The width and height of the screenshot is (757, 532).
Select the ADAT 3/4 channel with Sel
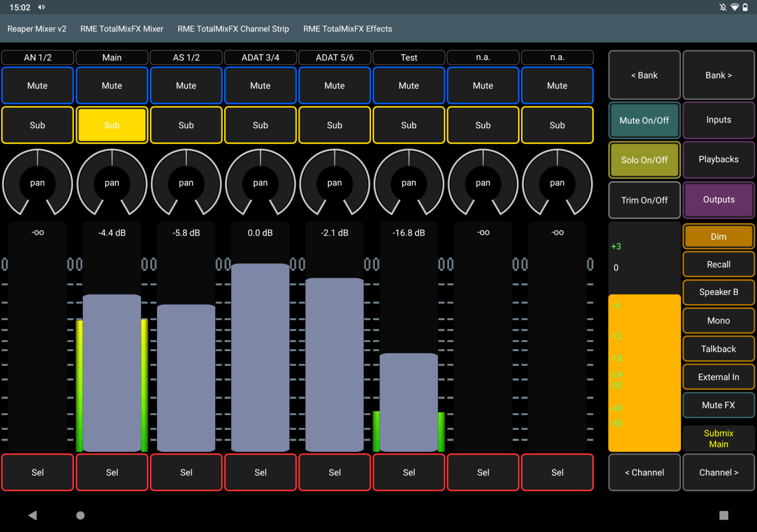[x=260, y=472]
